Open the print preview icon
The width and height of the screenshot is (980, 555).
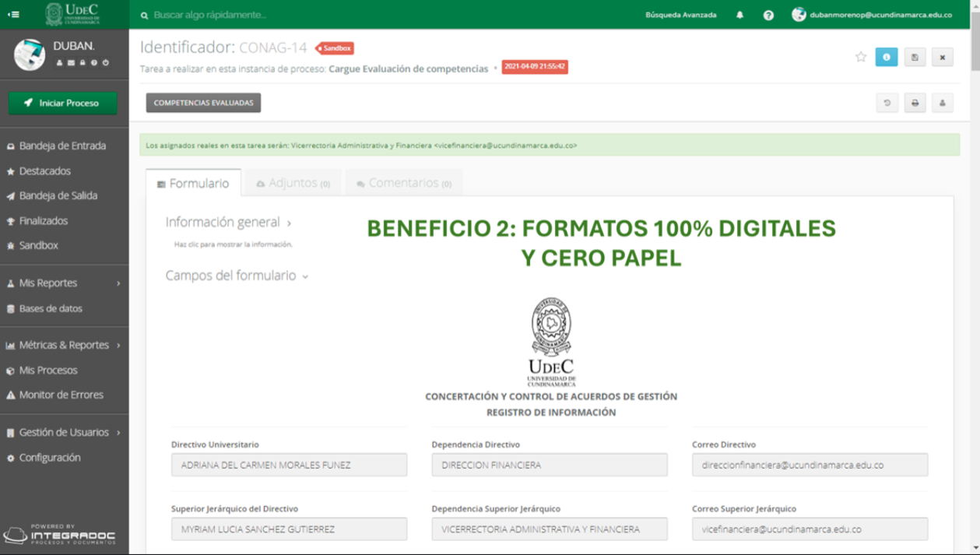pyautogui.click(x=915, y=103)
